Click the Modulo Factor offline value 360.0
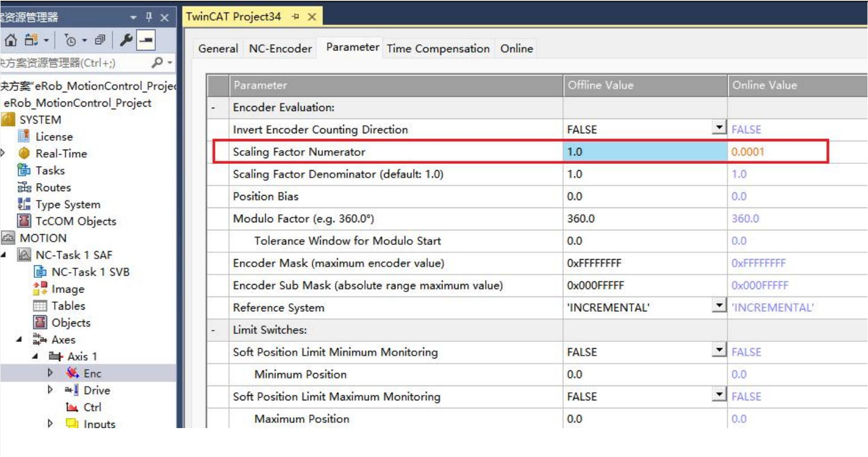 [x=645, y=218]
